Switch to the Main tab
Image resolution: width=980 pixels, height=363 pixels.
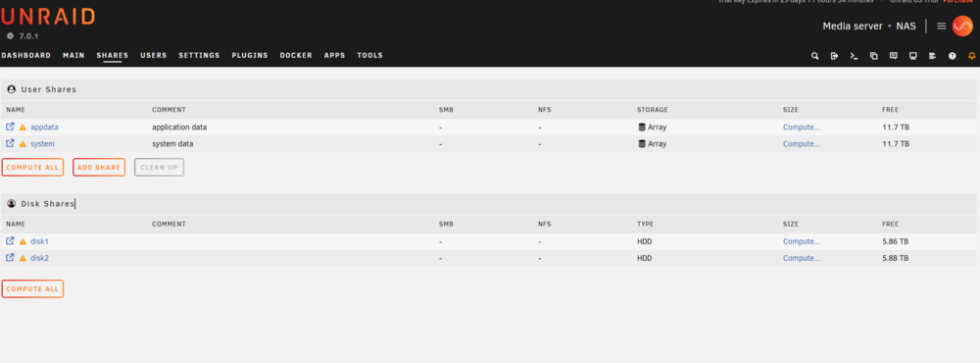click(73, 56)
